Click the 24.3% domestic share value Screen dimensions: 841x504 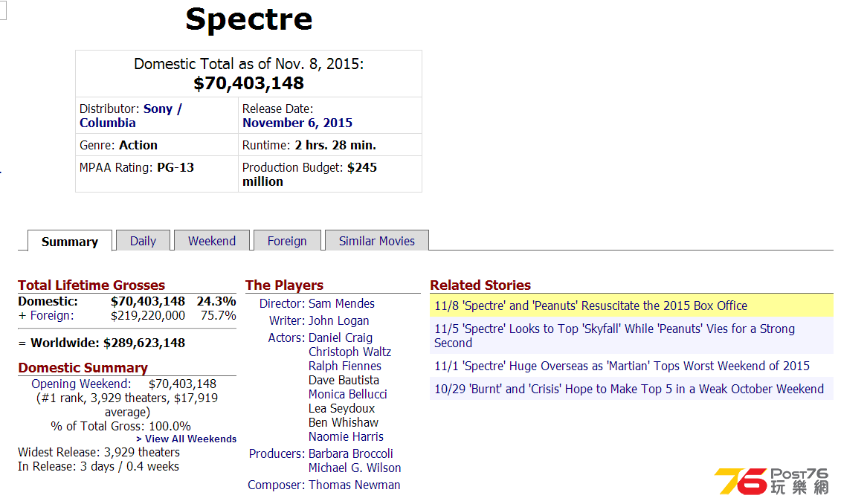(x=216, y=301)
